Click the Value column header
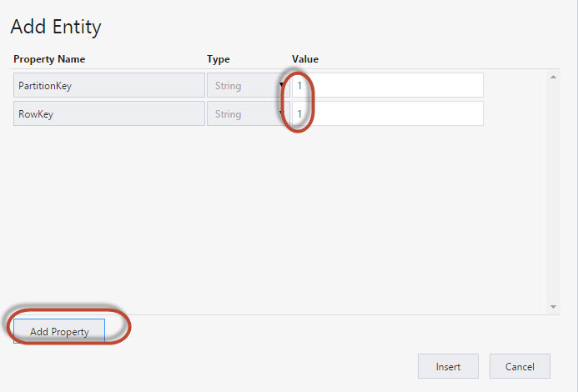Image resolution: width=578 pixels, height=392 pixels. click(305, 59)
